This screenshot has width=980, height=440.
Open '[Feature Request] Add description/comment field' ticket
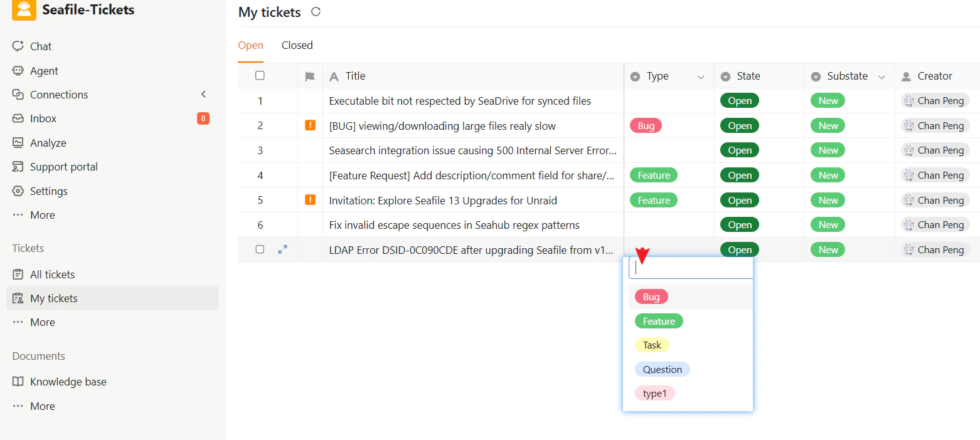(x=472, y=175)
